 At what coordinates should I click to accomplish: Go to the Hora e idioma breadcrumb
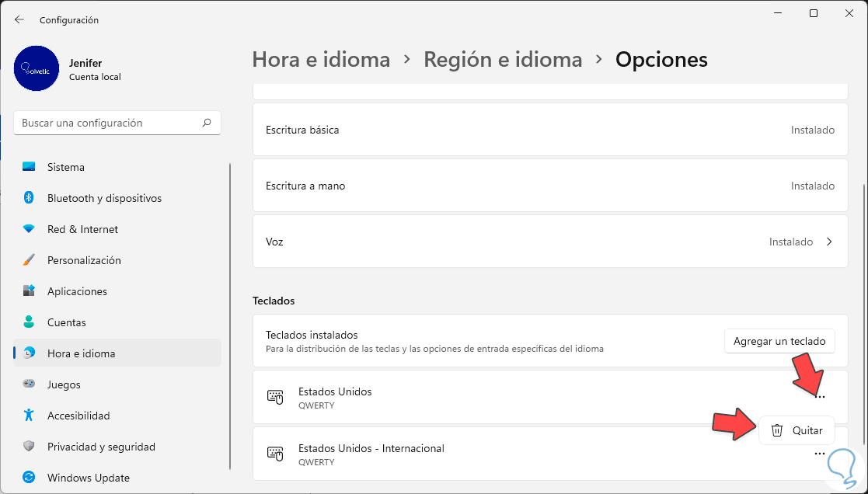(x=321, y=59)
